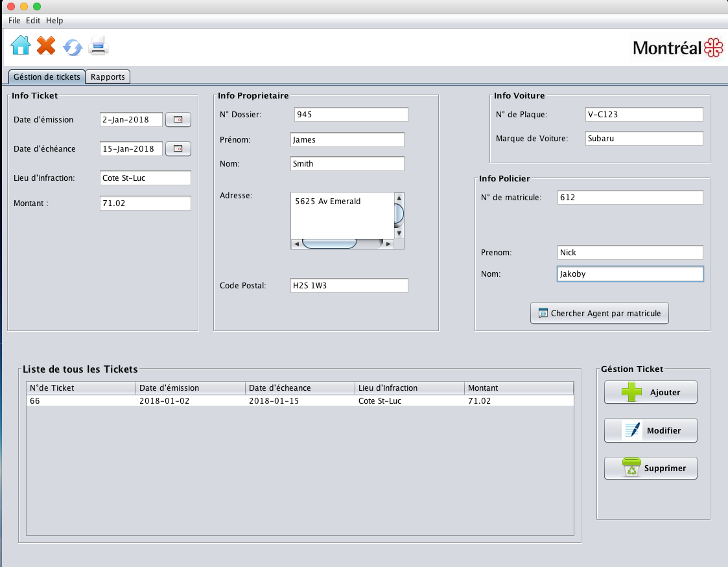Screen dimensions: 728x567
Task: Click the printer icon in toolbar
Action: tap(99, 45)
